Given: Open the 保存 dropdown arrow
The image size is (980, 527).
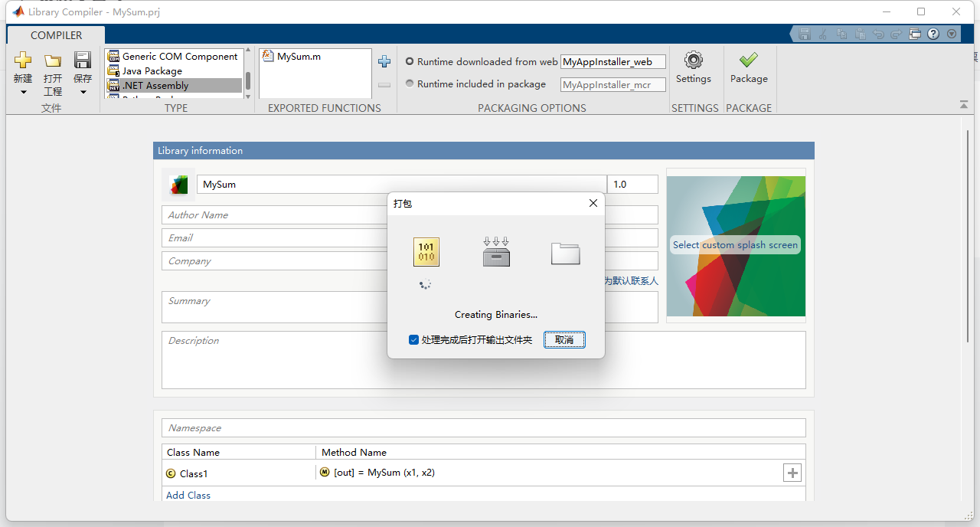Looking at the screenshot, I should click(x=83, y=92).
